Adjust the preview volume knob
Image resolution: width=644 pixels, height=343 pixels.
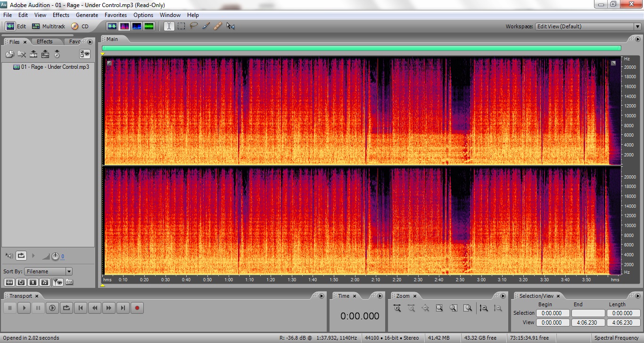point(55,256)
